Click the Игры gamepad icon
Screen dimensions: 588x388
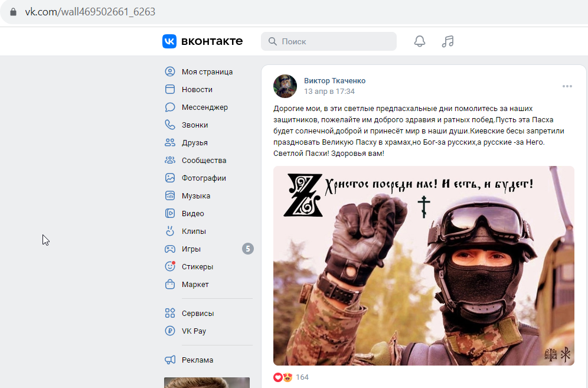pos(170,249)
